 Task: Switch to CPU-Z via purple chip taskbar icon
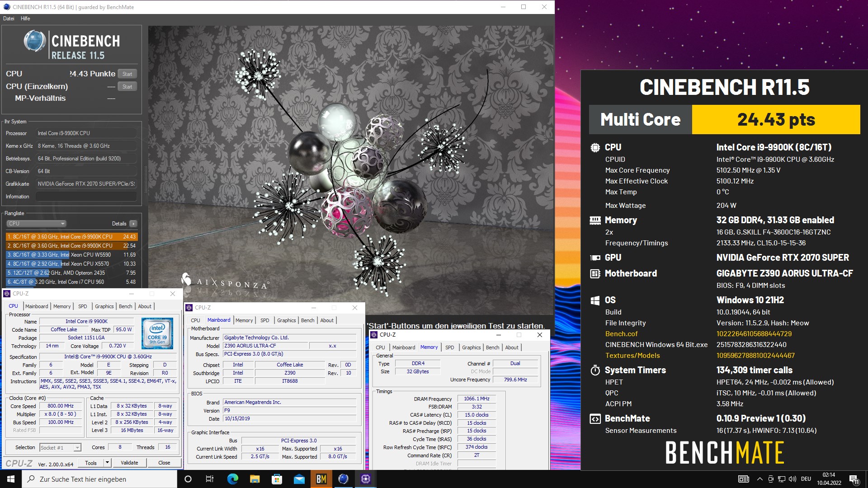[x=365, y=479]
